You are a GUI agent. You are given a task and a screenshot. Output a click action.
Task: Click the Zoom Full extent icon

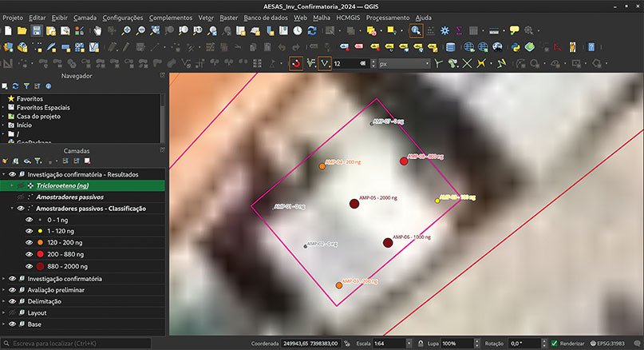pos(155,30)
